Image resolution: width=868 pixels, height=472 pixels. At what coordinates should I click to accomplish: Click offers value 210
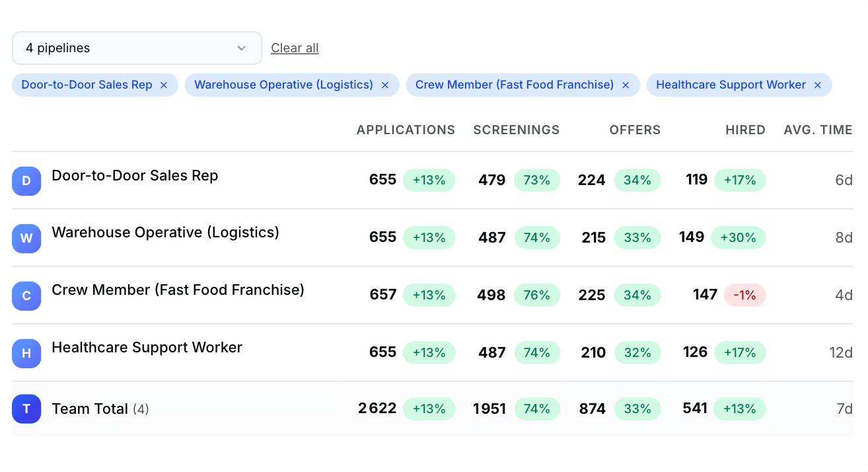point(593,352)
